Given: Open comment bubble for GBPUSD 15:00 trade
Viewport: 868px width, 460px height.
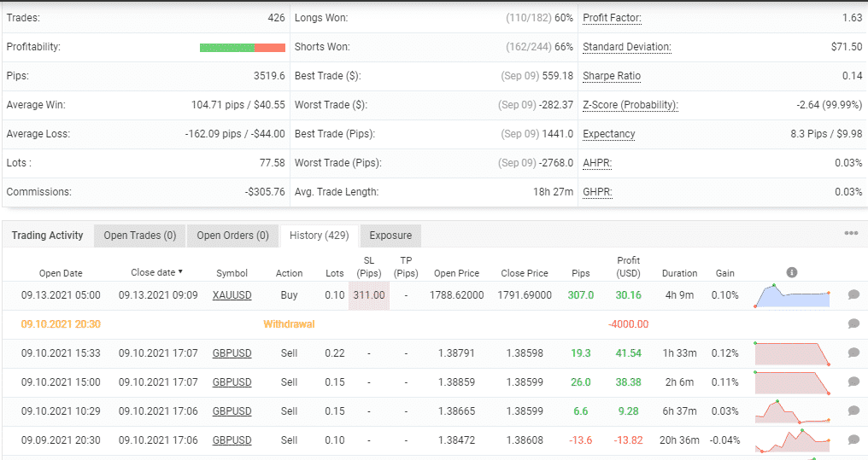Looking at the screenshot, I should (853, 381).
